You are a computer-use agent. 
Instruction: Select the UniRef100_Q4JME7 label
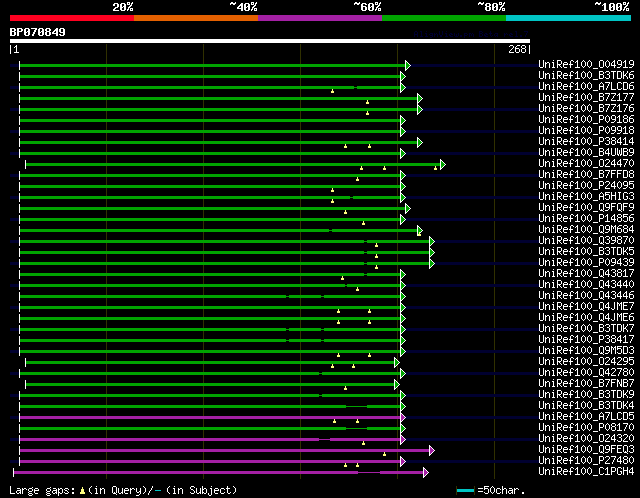[586, 307]
